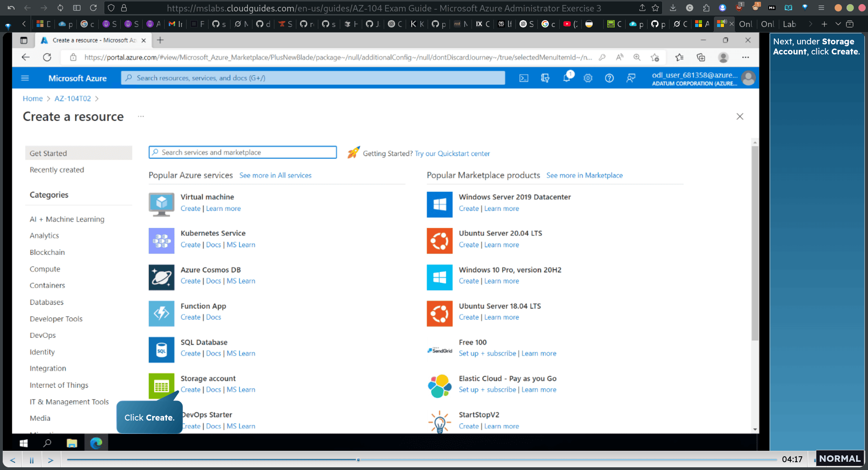The height and width of the screenshot is (470, 868).
Task: Click Create under Virtual machine
Action: click(190, 209)
